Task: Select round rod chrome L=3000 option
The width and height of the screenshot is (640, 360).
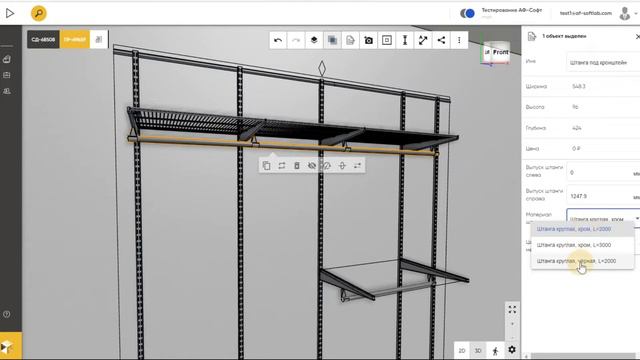Action: (582, 245)
